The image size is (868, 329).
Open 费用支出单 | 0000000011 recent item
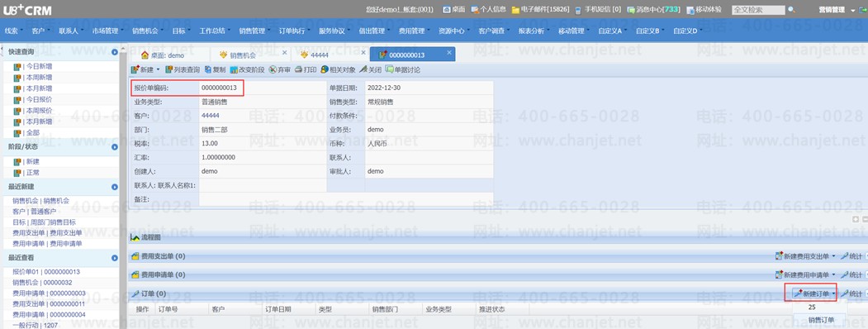(x=49, y=304)
